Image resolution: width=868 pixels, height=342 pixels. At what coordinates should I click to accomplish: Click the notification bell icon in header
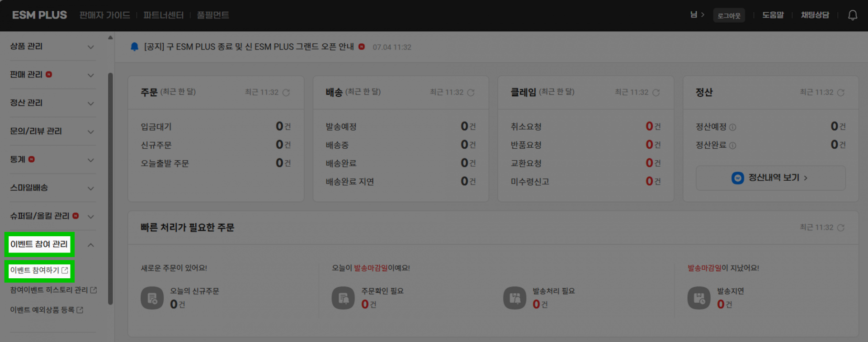(852, 15)
